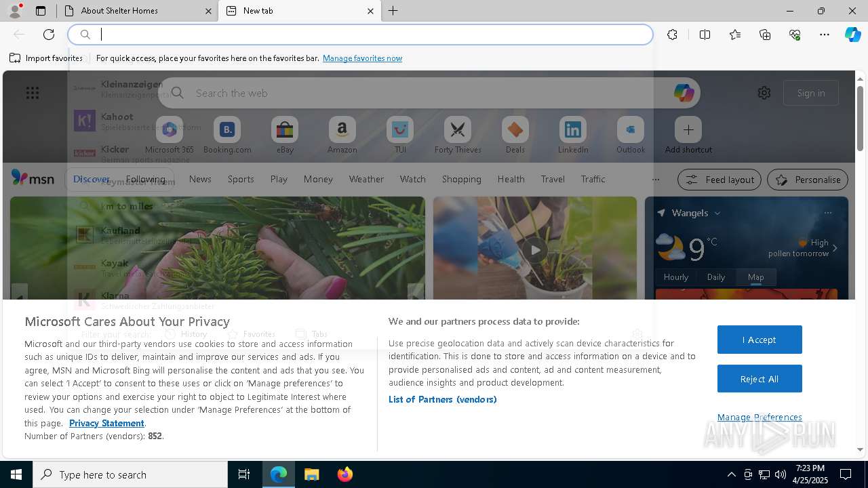Click Import favorites in the favorites bar
The width and height of the screenshot is (868, 488).
(x=46, y=58)
